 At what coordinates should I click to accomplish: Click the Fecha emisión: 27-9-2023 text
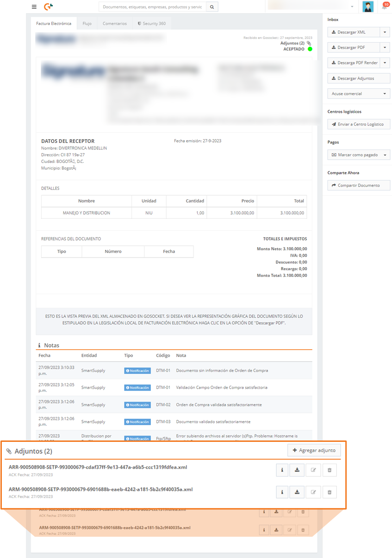(x=198, y=141)
